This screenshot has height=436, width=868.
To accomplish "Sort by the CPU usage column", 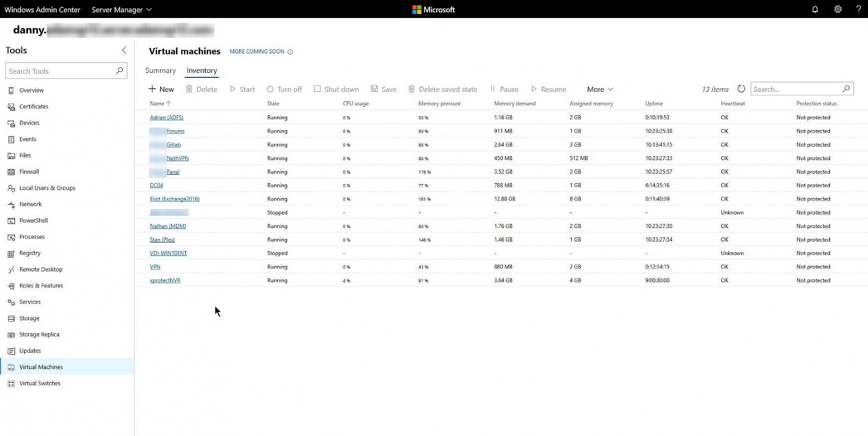I will [356, 104].
